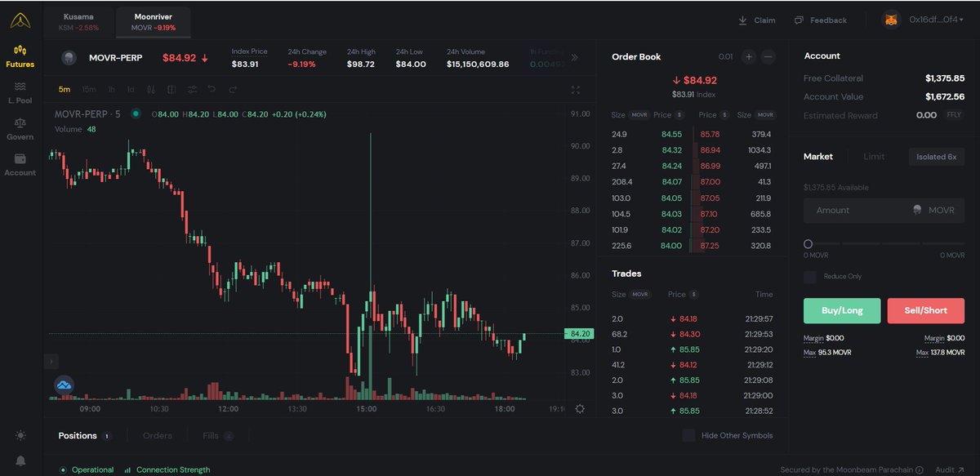This screenshot has height=476, width=980.
Task: Open the Feedback link
Action: [x=821, y=20]
